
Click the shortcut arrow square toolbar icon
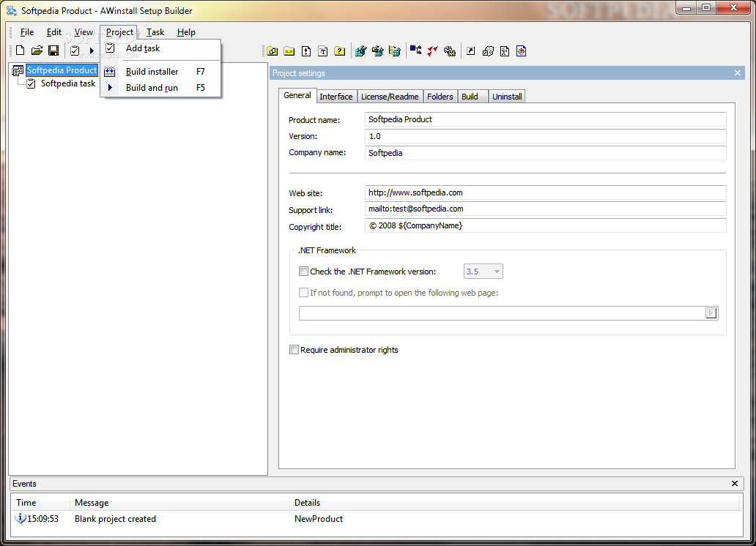point(471,51)
